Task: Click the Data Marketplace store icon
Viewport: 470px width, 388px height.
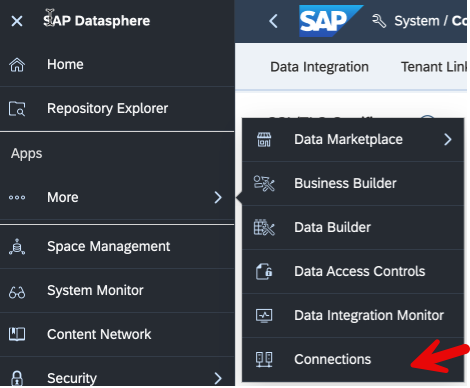Action: pyautogui.click(x=264, y=140)
